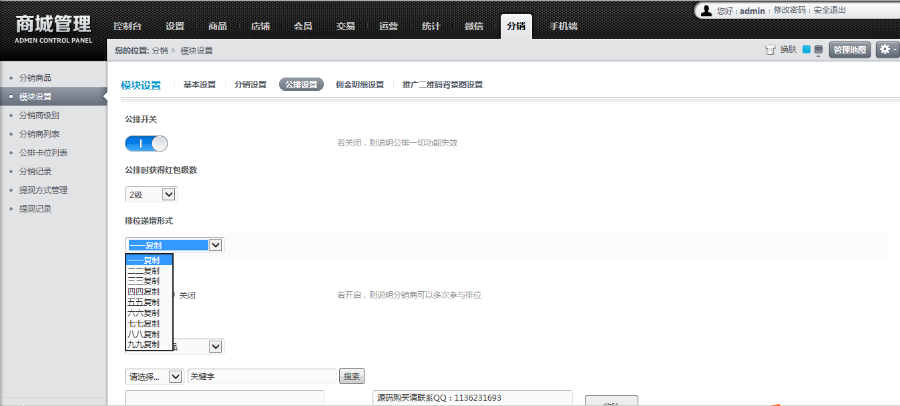This screenshot has width=900, height=406.
Task: Open the 控制台 top menu
Action: (x=127, y=26)
